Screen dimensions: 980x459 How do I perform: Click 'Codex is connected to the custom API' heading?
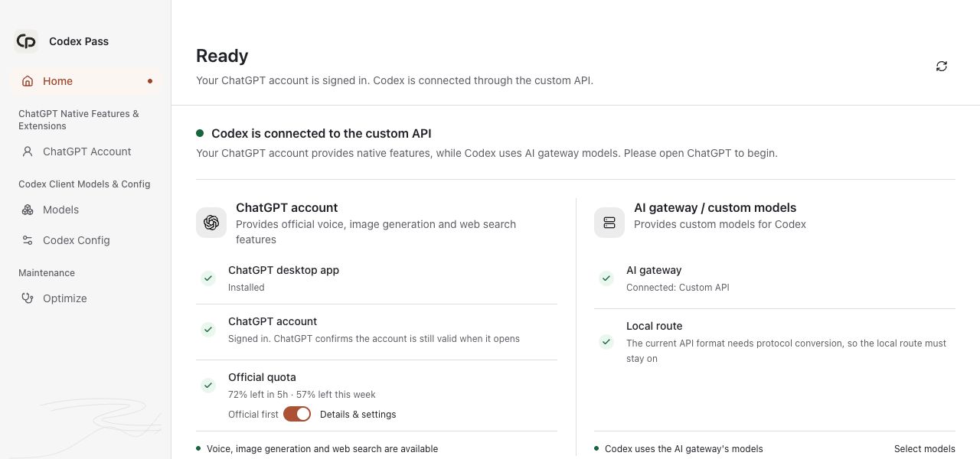pos(322,133)
